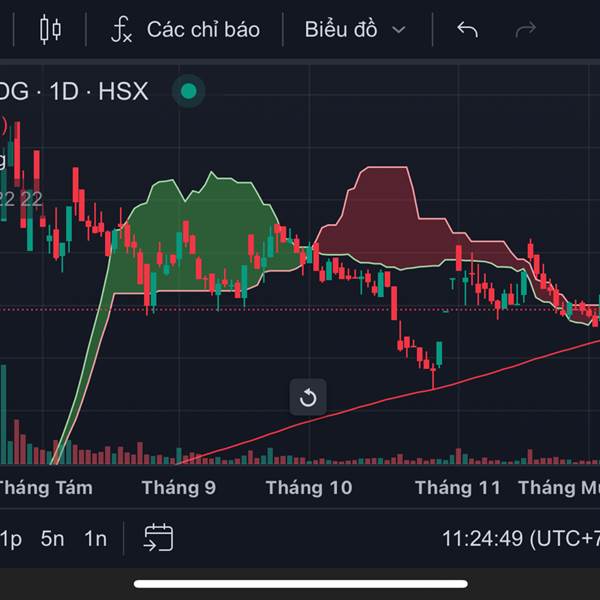The width and height of the screenshot is (600, 600).
Task: Click the chevron next to 'Biểu đồ'
Action: (399, 30)
